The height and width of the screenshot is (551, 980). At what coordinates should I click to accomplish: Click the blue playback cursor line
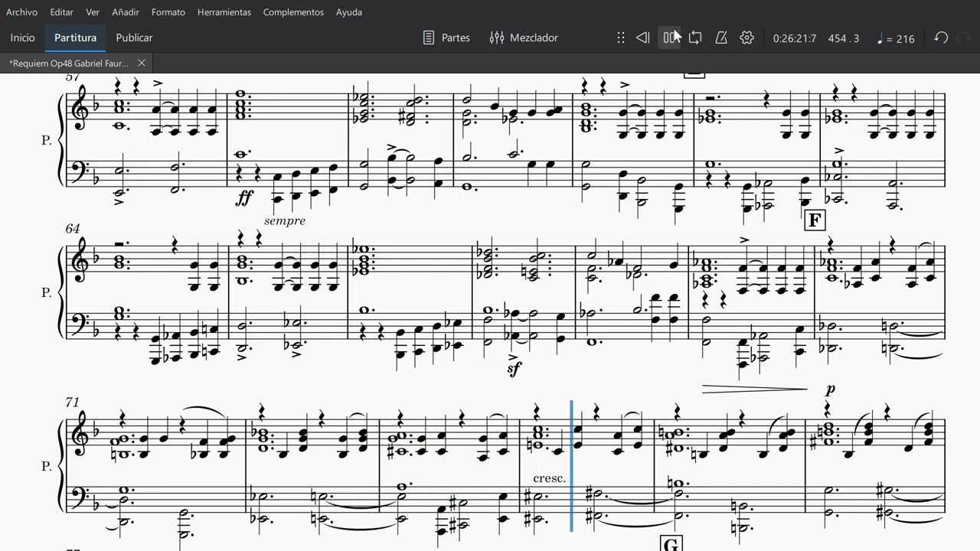click(571, 465)
